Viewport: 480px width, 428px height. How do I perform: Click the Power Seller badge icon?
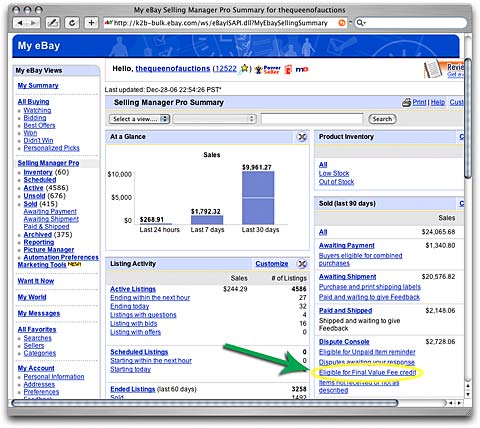268,69
